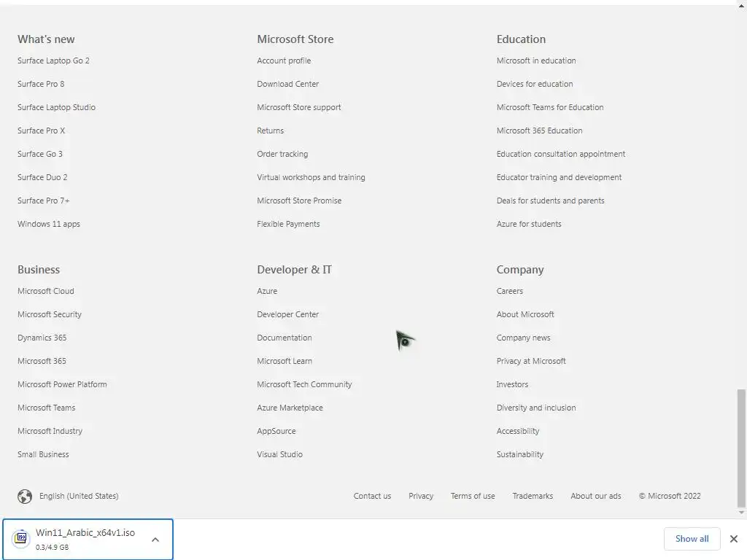Open Microsoft Teams link under Business
747x560 pixels.
coord(46,408)
